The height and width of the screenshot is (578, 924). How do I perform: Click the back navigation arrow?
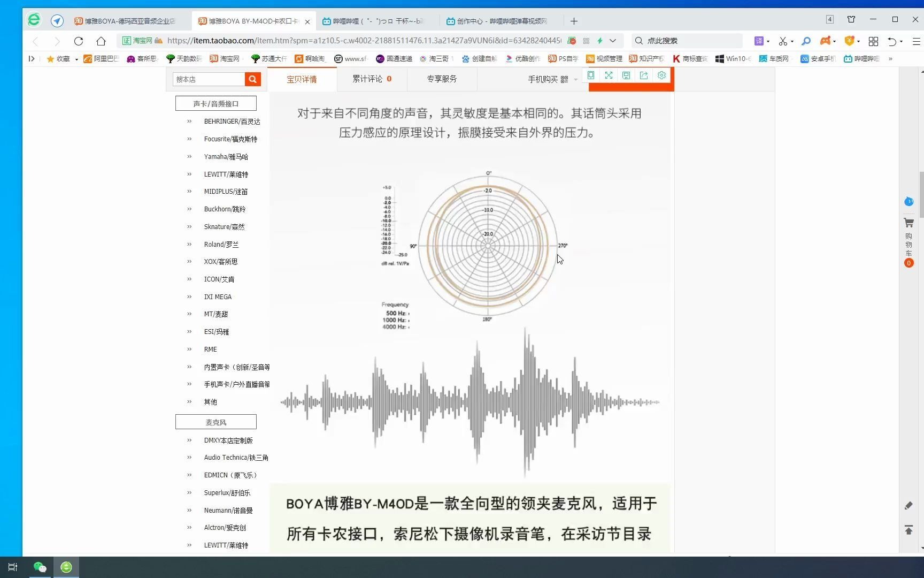coord(35,41)
